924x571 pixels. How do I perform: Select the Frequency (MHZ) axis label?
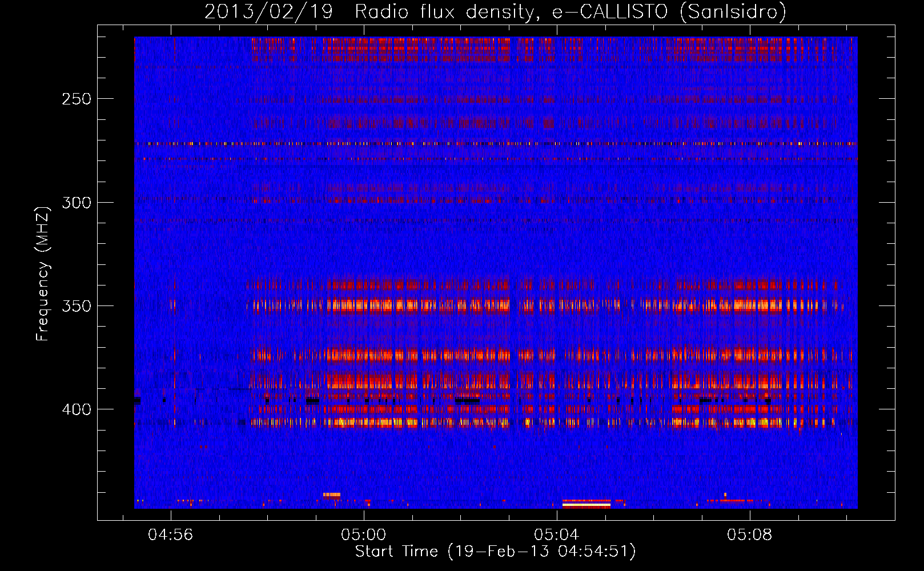coord(43,274)
